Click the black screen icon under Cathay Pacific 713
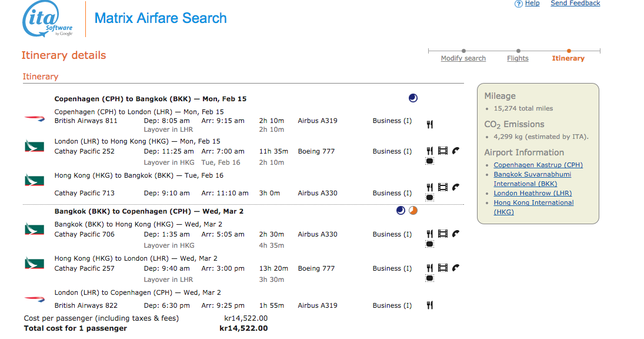 click(429, 197)
